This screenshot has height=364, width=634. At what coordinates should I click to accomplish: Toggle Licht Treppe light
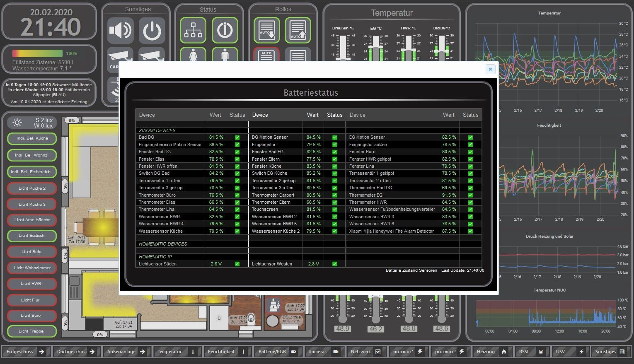pos(32,331)
